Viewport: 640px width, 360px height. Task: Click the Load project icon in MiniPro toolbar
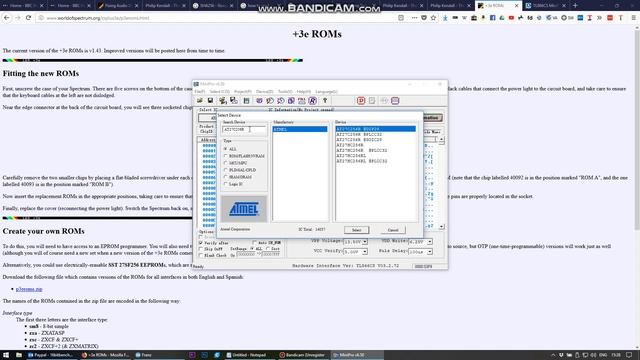pos(222,100)
